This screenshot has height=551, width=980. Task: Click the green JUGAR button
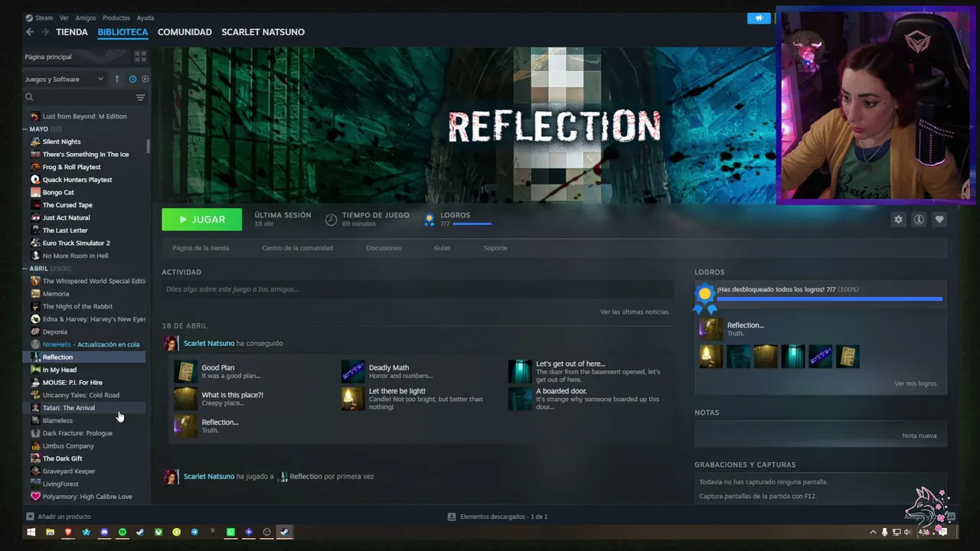(201, 220)
